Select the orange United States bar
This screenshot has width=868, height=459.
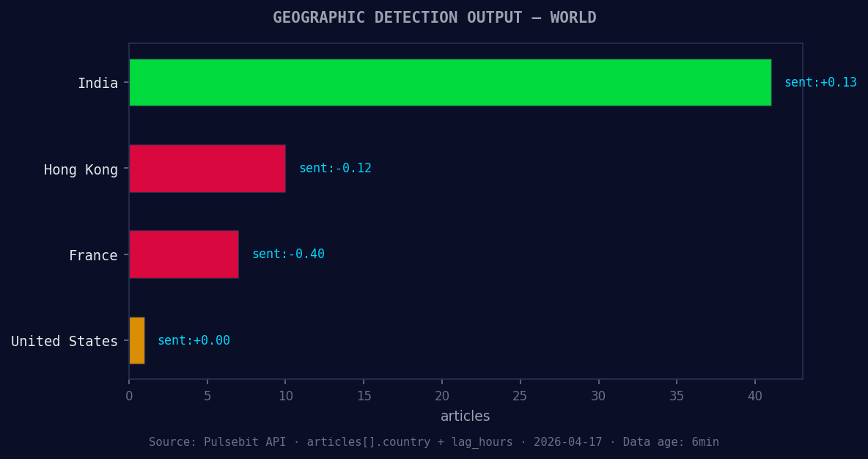136,340
